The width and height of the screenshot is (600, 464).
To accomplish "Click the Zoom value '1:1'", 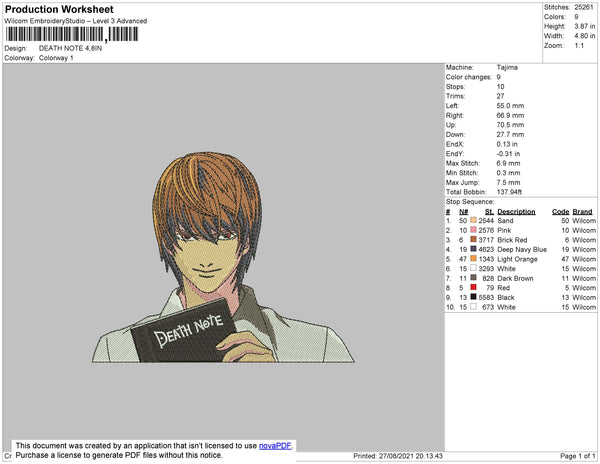I will (579, 46).
